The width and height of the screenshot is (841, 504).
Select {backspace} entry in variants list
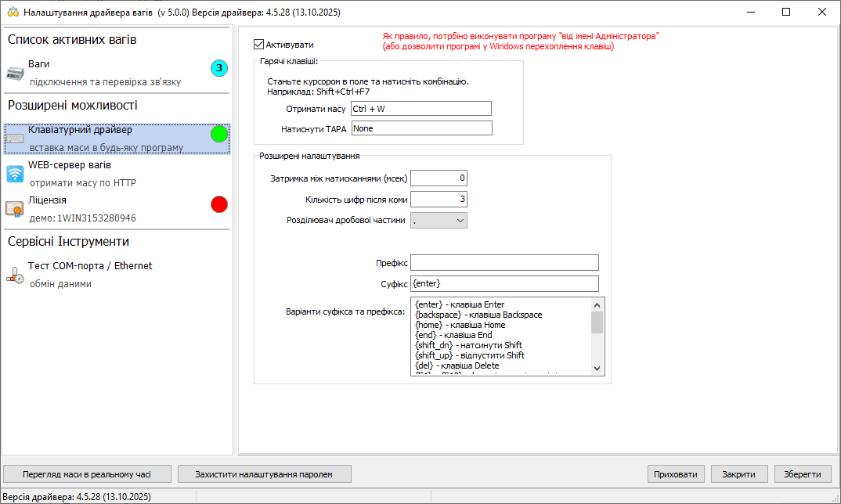pyautogui.click(x=478, y=315)
